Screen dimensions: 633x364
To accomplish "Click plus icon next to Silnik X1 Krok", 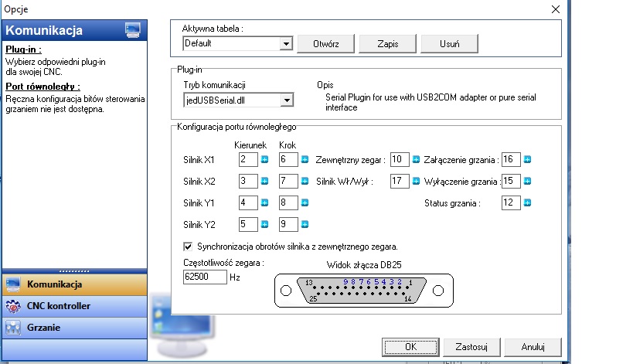I will point(305,160).
